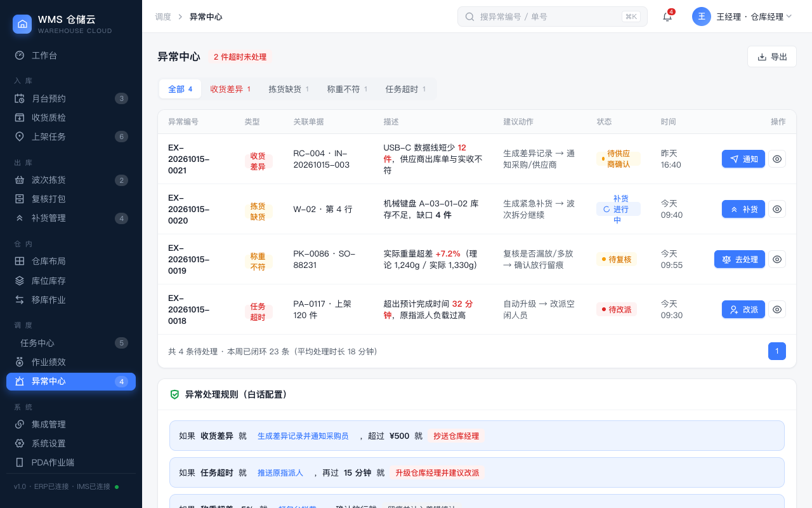The width and height of the screenshot is (812, 508).
Task: Open 系统设置 gear item
Action: (71, 443)
